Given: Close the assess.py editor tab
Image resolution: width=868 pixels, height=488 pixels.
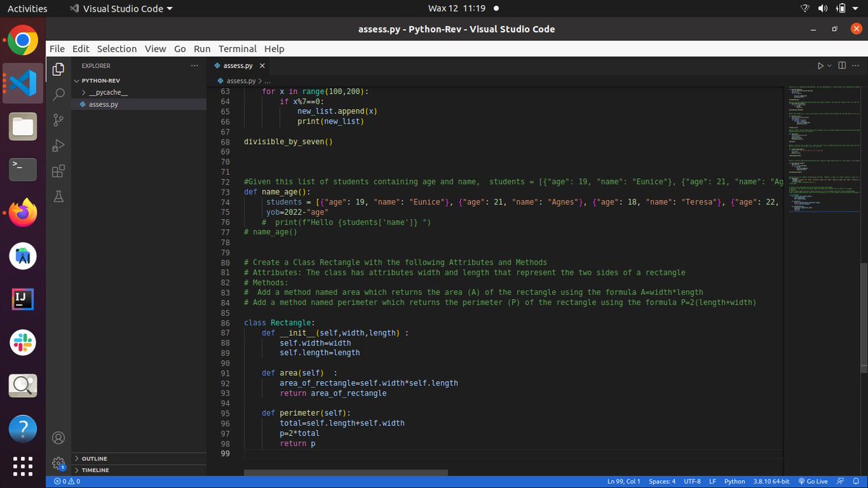Looking at the screenshot, I should click(x=262, y=66).
